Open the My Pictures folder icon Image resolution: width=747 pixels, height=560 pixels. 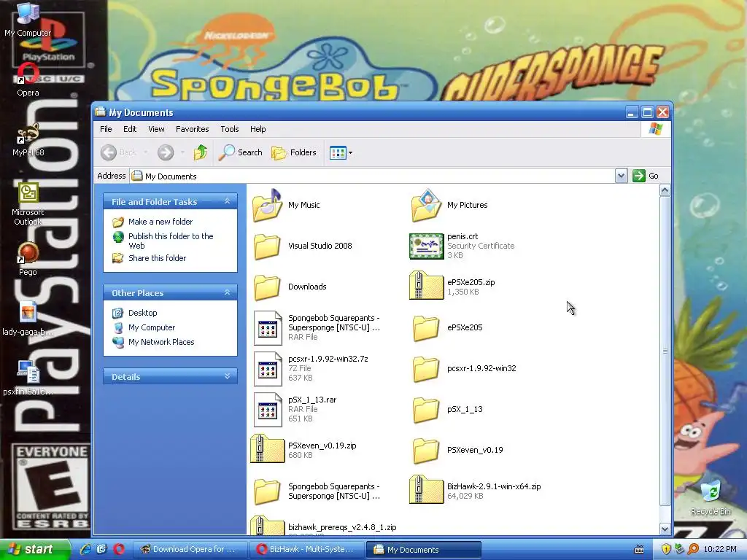click(x=426, y=205)
